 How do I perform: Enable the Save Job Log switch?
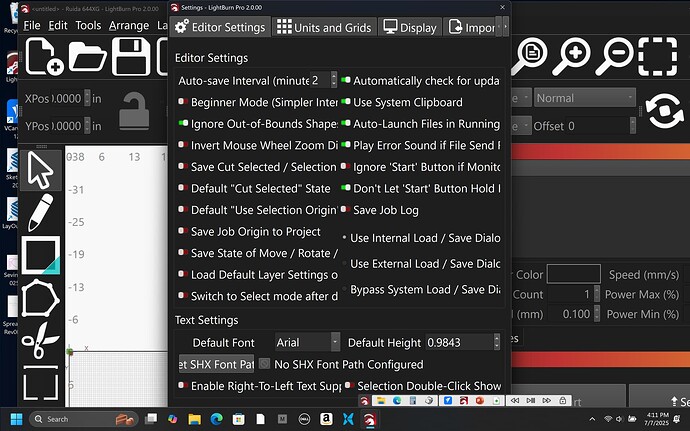pyautogui.click(x=346, y=210)
